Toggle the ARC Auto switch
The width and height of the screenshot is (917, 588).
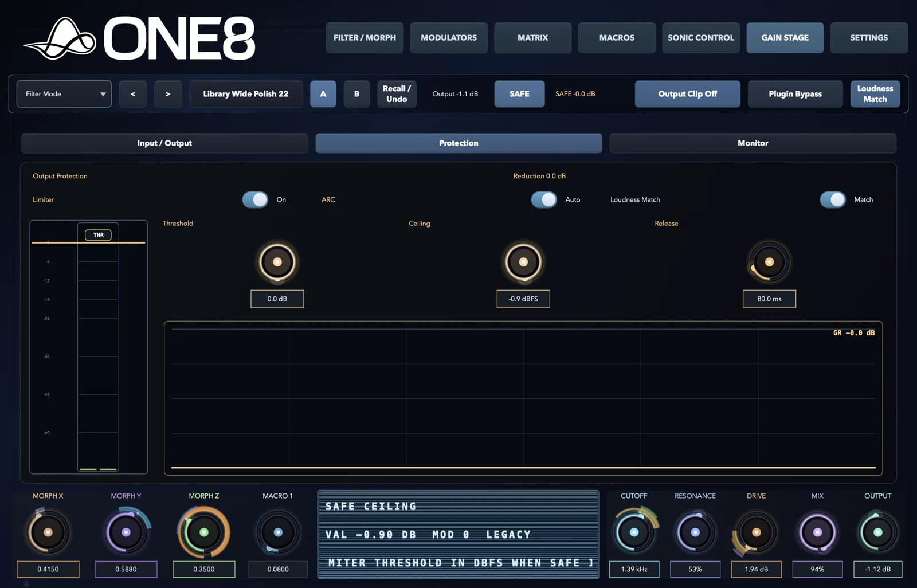coord(544,199)
